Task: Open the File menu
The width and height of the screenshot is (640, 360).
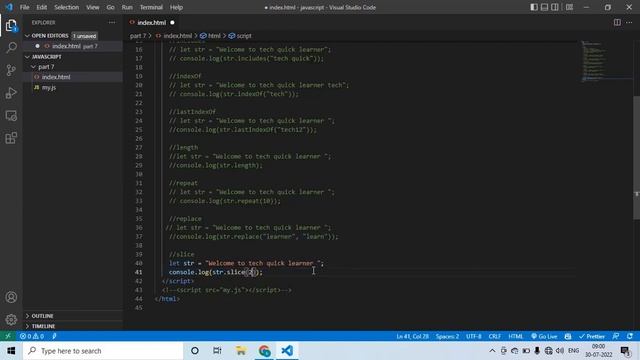Action: click(24, 7)
